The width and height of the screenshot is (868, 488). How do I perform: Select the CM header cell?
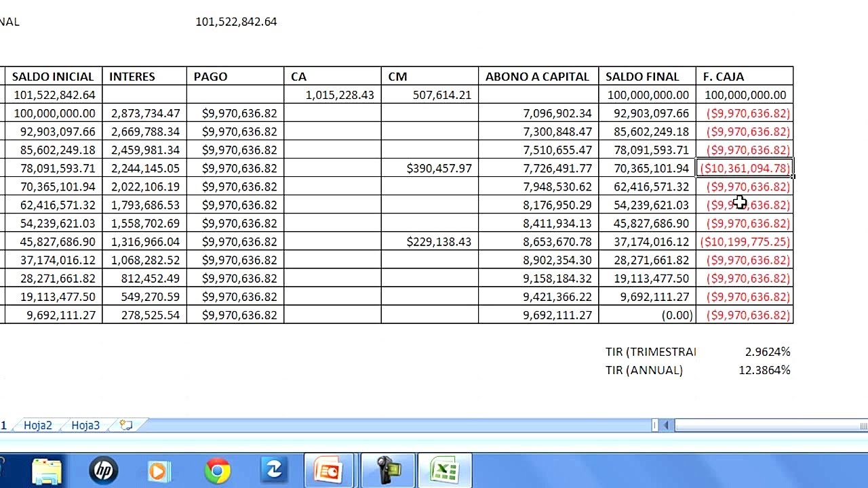(429, 77)
